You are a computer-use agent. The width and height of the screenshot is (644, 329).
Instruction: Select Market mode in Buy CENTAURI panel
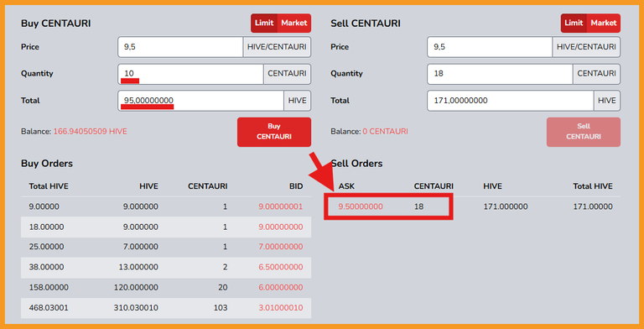point(294,23)
